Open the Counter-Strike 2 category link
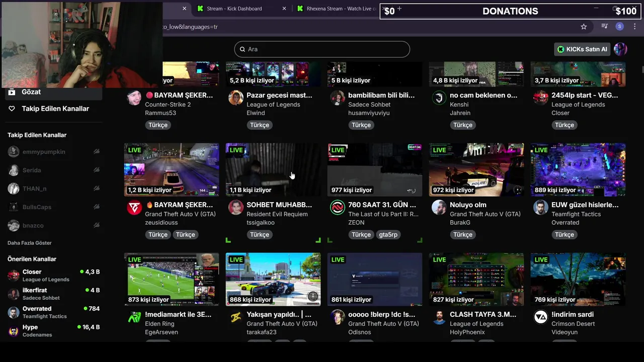The height and width of the screenshot is (362, 644). [168, 105]
